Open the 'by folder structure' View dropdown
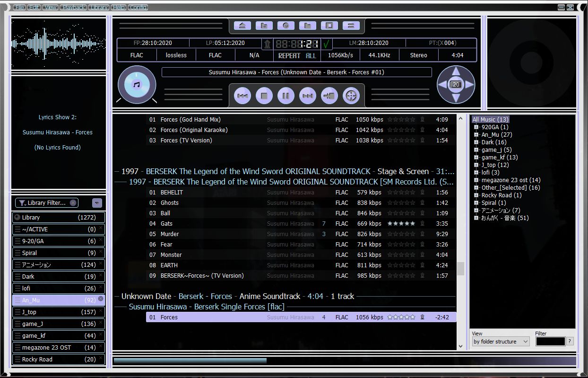588x378 pixels. pos(501,342)
